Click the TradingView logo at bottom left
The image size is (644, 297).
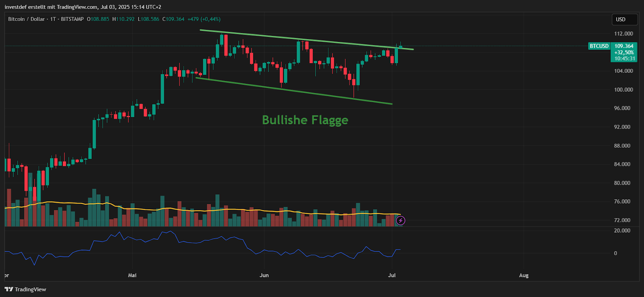pos(25,289)
